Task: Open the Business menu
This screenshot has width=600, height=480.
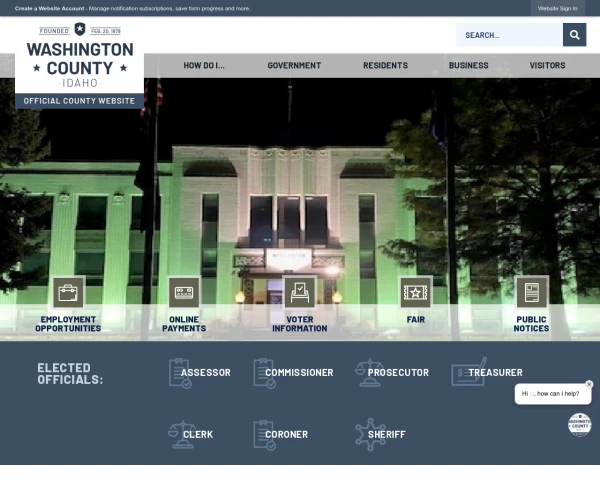Action: coord(468,65)
